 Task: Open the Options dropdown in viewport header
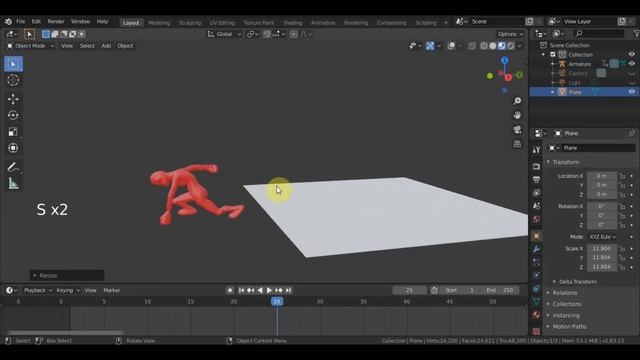[x=510, y=34]
